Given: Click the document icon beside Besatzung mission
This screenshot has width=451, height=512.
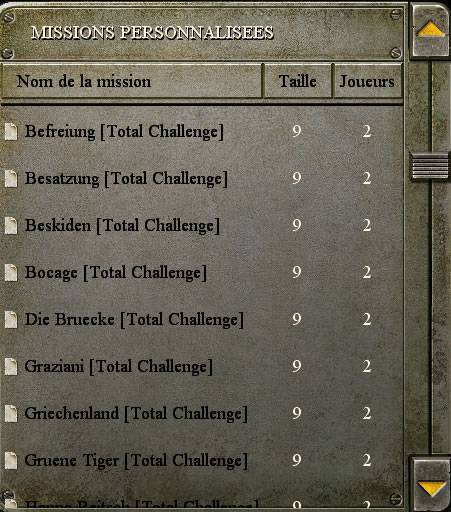Looking at the screenshot, I should point(11,178).
